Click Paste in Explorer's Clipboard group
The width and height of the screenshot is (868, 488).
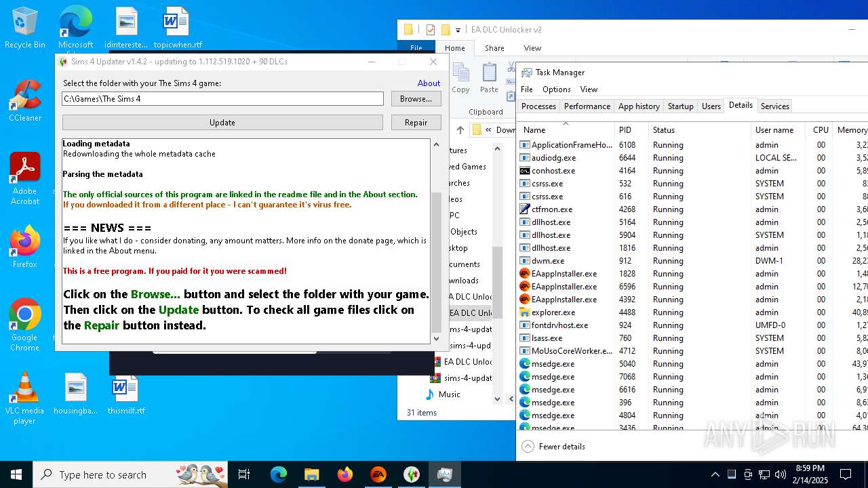[x=489, y=78]
